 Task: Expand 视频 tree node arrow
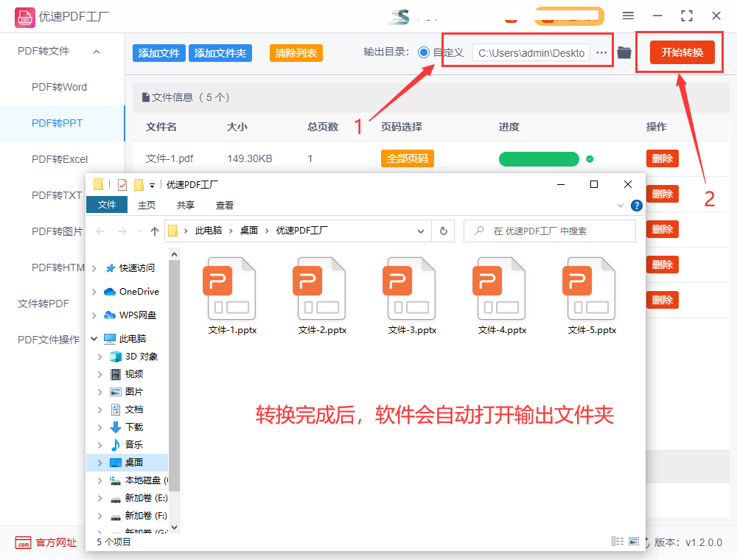click(x=99, y=374)
